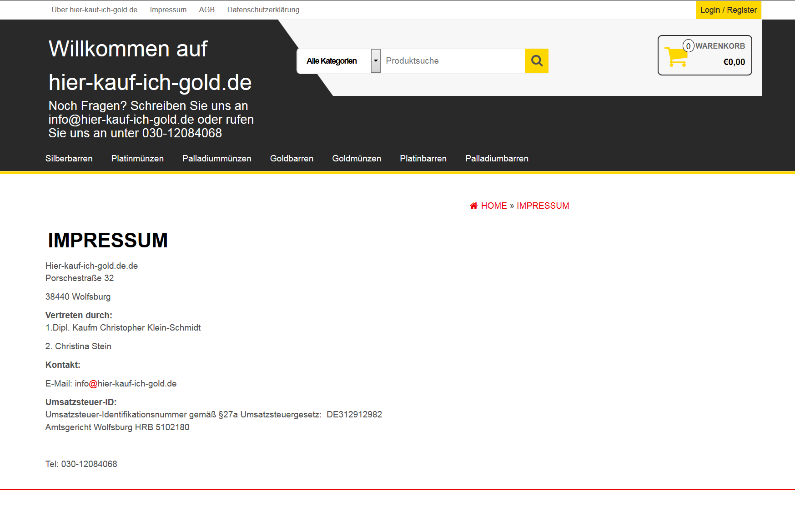Click the IMPRESSUM page heading
Viewport: 795px width, 532px height.
(x=108, y=240)
